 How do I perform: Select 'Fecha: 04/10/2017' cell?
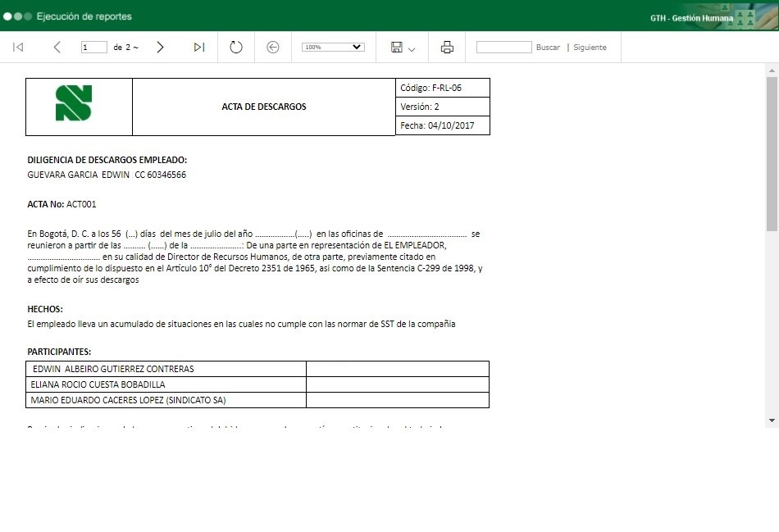pos(442,125)
